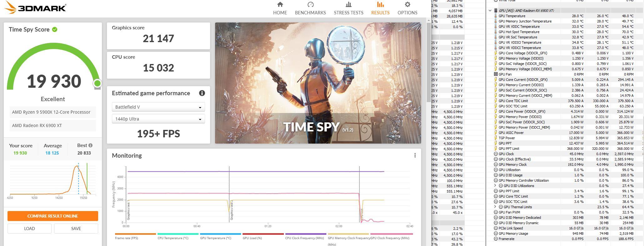Collapse the GPU [#0] AMD Radeon RX 6900 XT group
The image size is (644, 246).
(490, 11)
